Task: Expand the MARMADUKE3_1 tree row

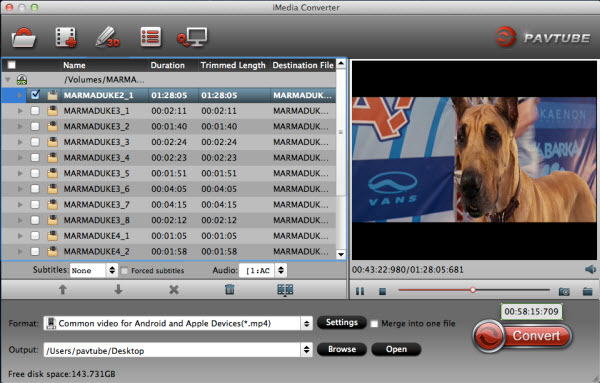Action: [x=20, y=111]
